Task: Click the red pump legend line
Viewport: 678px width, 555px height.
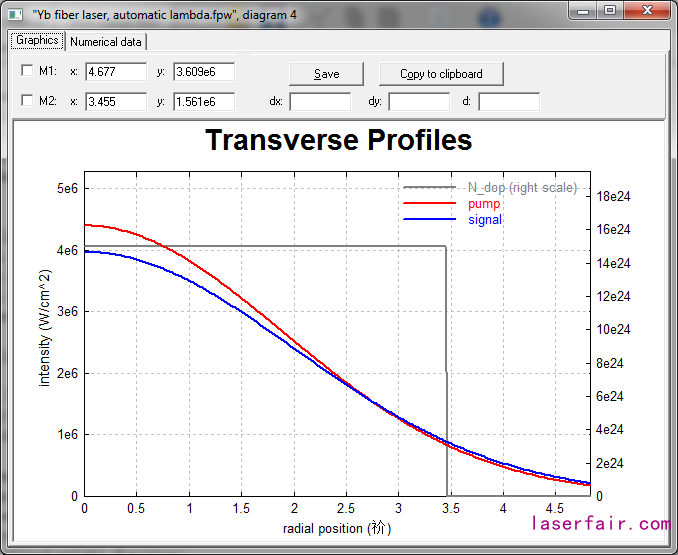Action: (430, 204)
